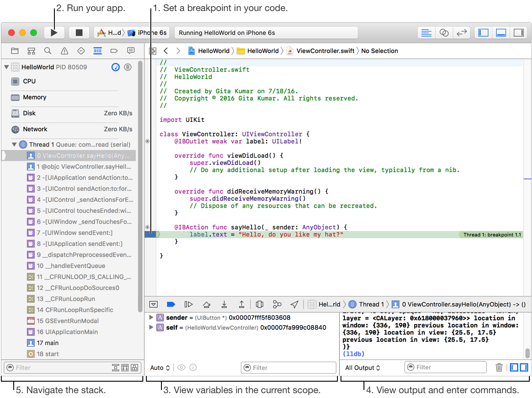The image size is (532, 398).
Task: Open the Issue navigator warning icon
Action: [64, 51]
